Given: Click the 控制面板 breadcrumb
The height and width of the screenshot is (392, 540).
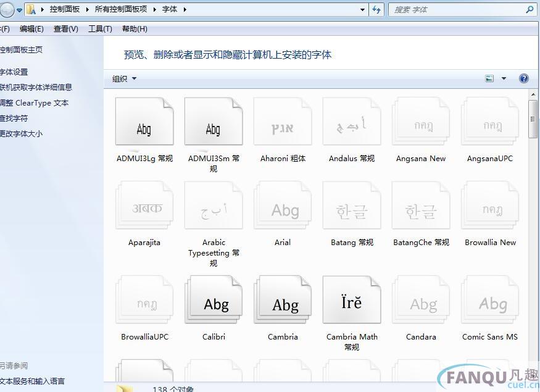Looking at the screenshot, I should coord(65,10).
